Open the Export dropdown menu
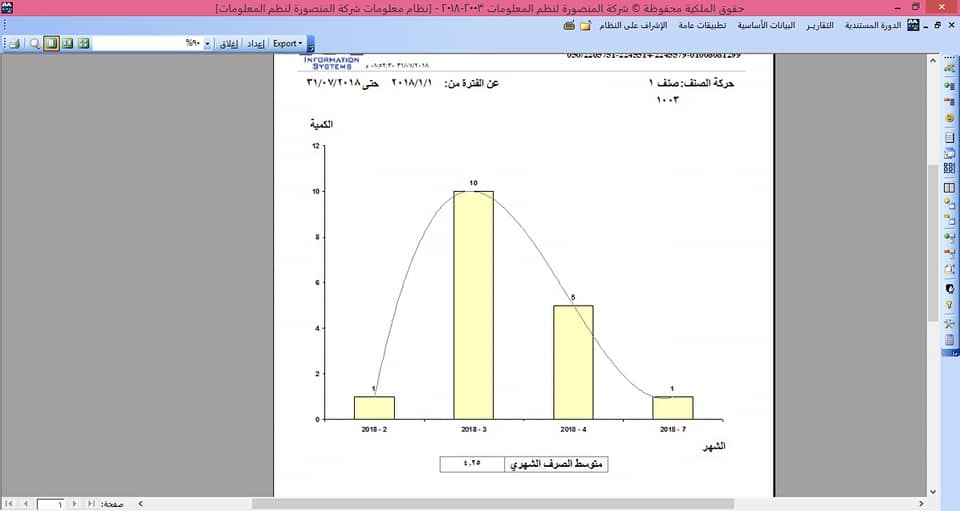 (x=287, y=43)
